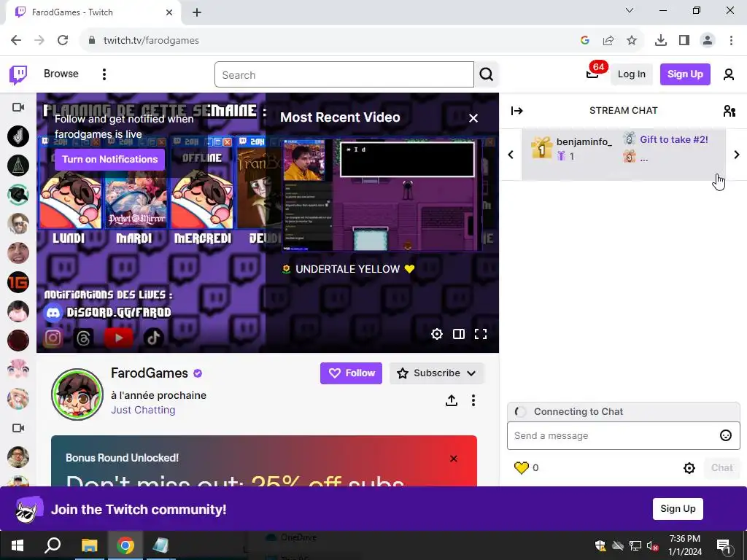Toggle theatre mode in player
747x560 pixels.
pos(459,334)
